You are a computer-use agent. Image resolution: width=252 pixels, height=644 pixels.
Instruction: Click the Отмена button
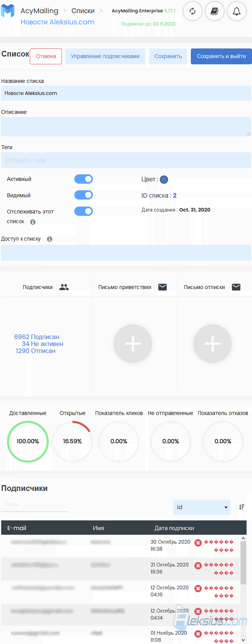pos(46,56)
